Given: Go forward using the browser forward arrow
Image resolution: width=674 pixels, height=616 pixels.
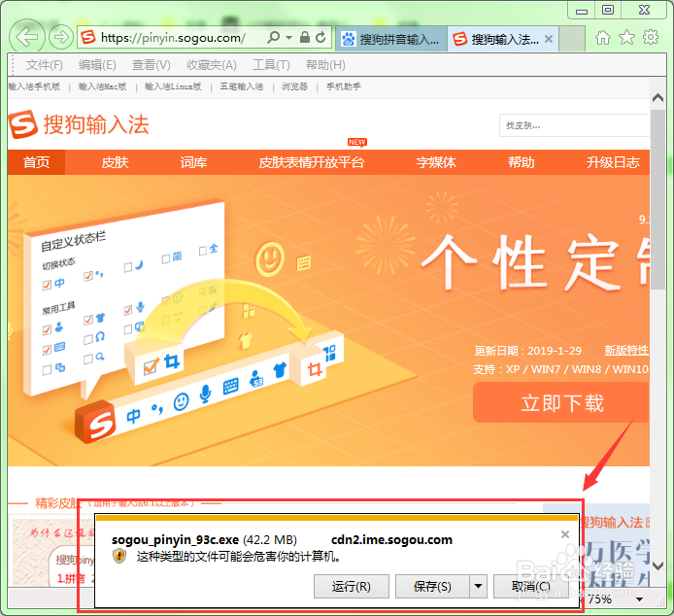Looking at the screenshot, I should (x=61, y=38).
